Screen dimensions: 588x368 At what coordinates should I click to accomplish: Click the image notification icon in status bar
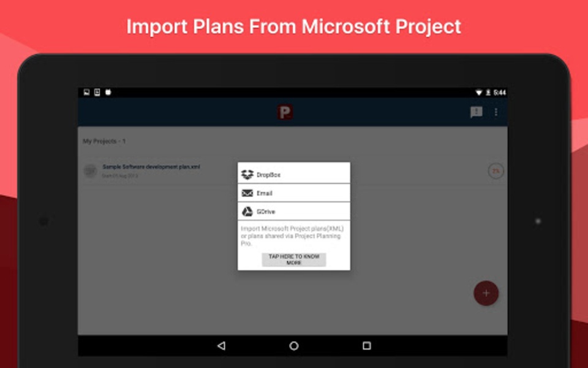(86, 93)
